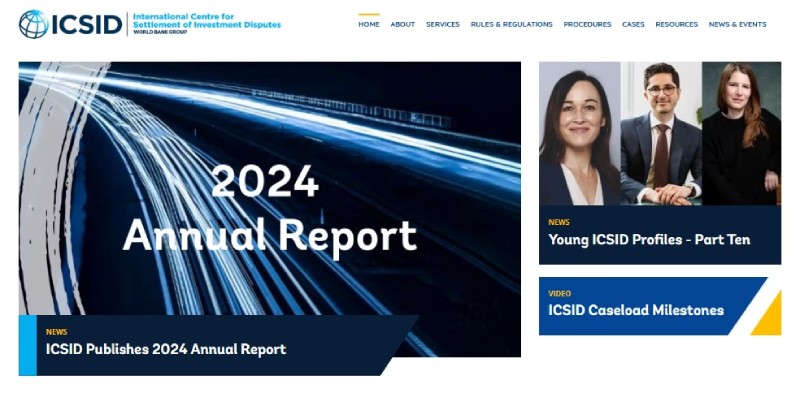Open the 'ICSID Caseload Milestones' video link

pyautogui.click(x=636, y=310)
